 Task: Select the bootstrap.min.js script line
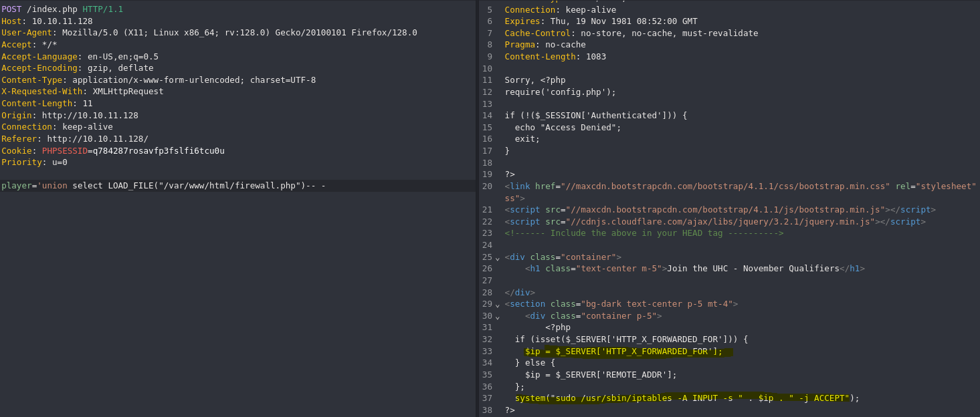720,210
